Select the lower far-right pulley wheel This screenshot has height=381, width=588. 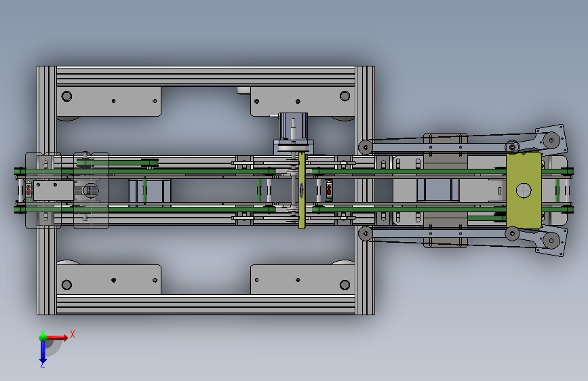(x=551, y=240)
